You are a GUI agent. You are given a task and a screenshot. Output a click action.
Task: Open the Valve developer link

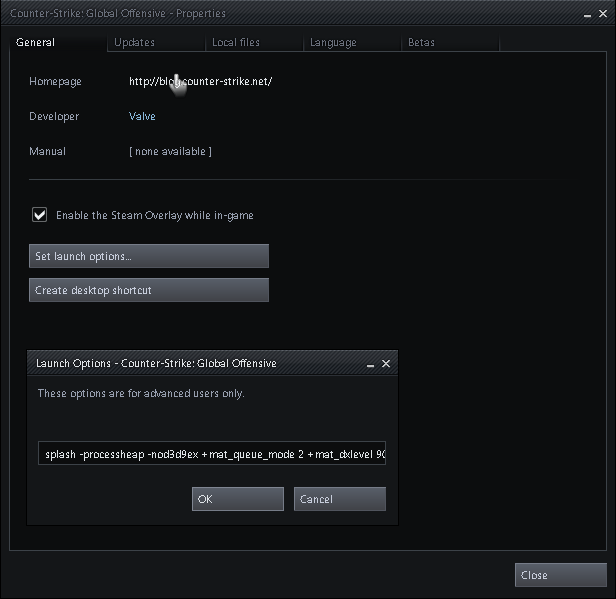142,116
